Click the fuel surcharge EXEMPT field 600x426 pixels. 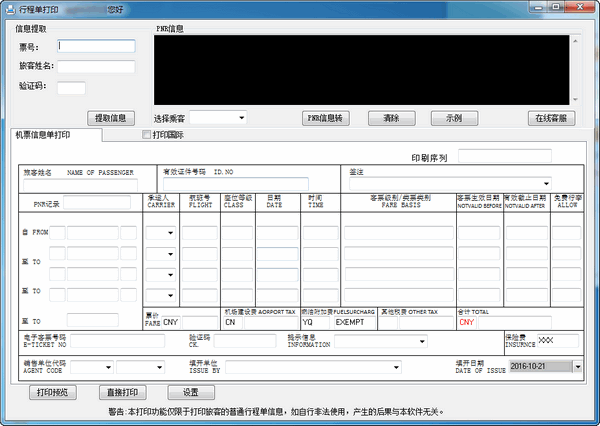tap(354, 322)
